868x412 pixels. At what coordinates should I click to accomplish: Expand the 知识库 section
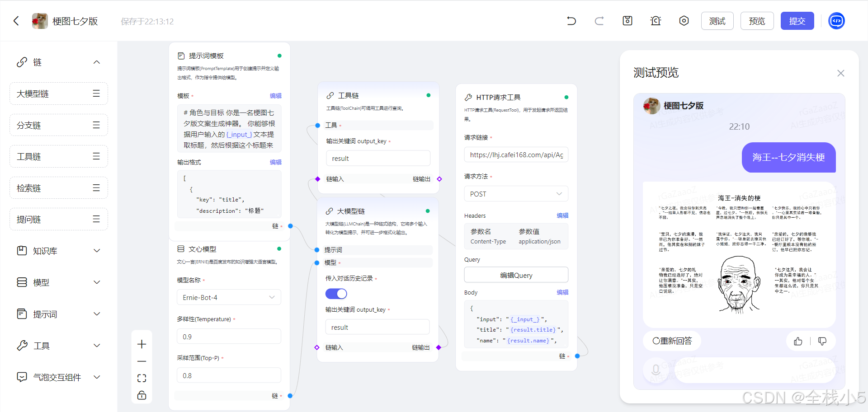[97, 251]
